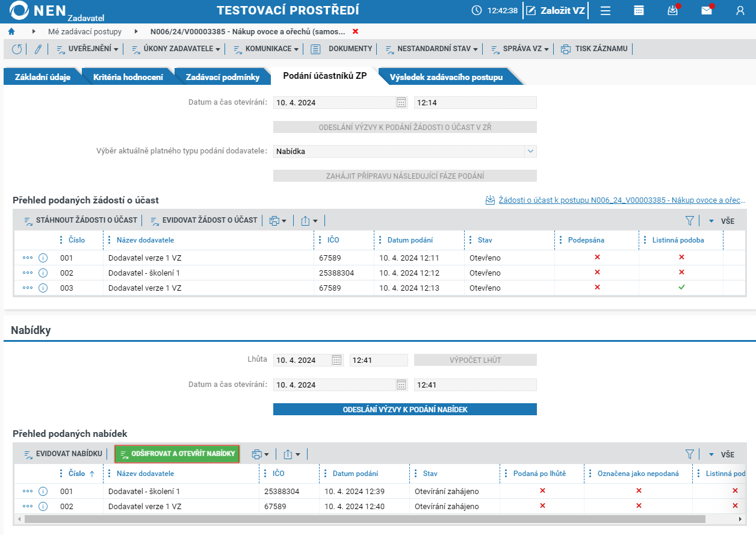
Task: Click Založit VZ button in header
Action: 555,11
